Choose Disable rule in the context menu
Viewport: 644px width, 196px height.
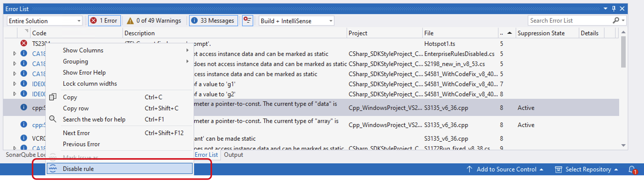[120, 169]
